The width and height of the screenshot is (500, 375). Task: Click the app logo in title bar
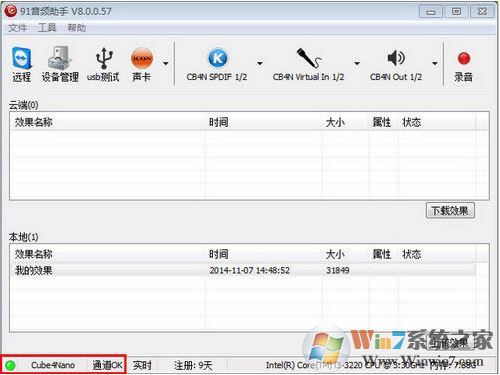pyautogui.click(x=11, y=11)
